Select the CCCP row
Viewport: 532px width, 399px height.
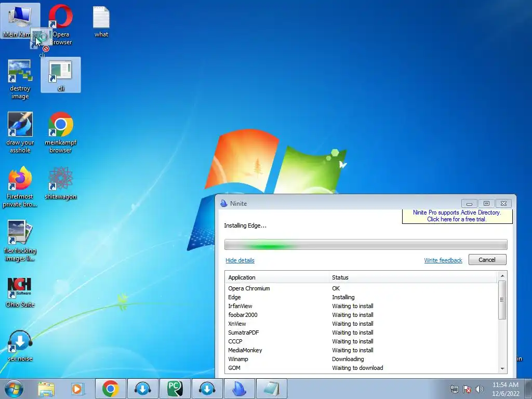362,341
